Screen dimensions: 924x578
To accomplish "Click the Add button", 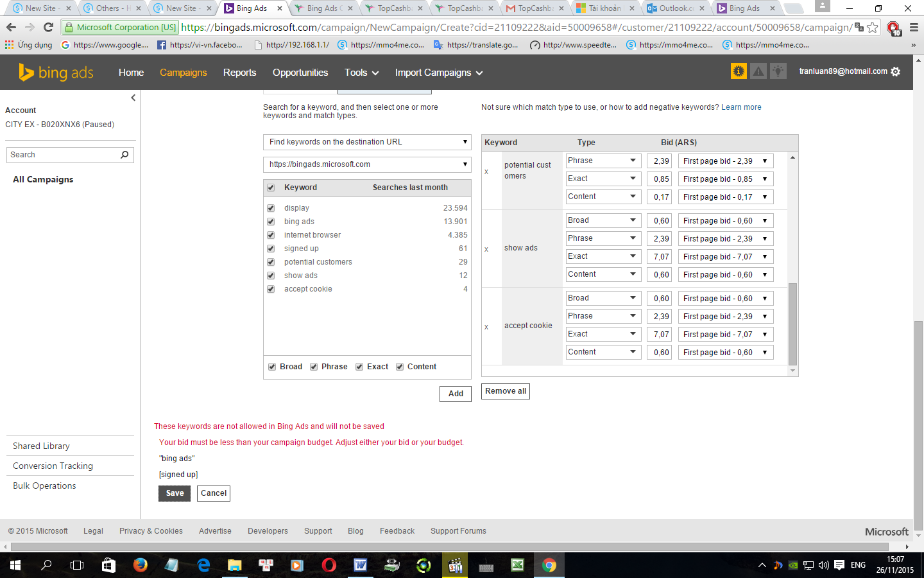I will click(456, 394).
